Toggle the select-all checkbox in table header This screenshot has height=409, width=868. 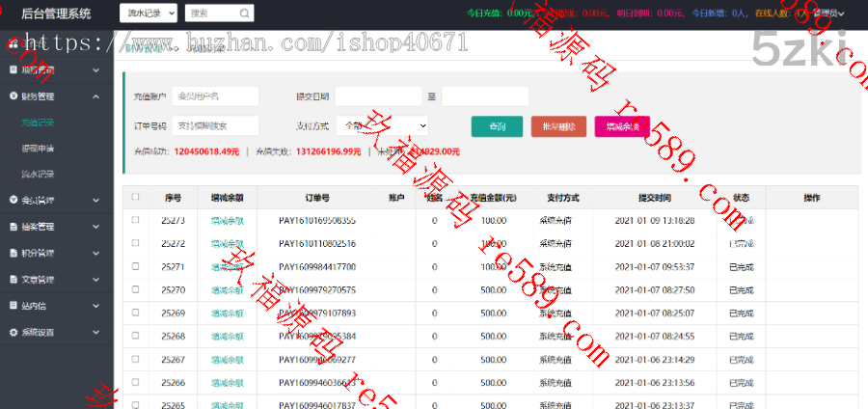click(135, 197)
